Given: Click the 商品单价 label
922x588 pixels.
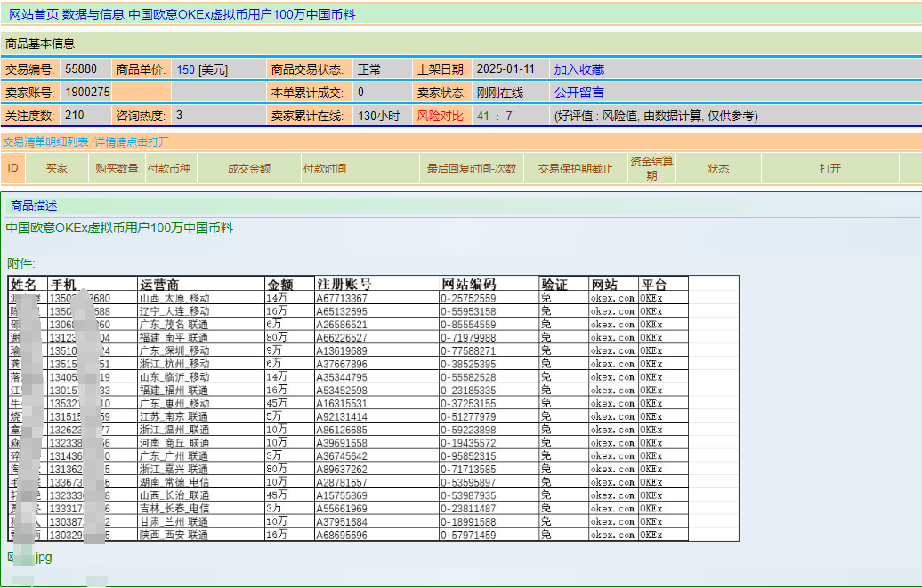Looking at the screenshot, I should coord(142,69).
